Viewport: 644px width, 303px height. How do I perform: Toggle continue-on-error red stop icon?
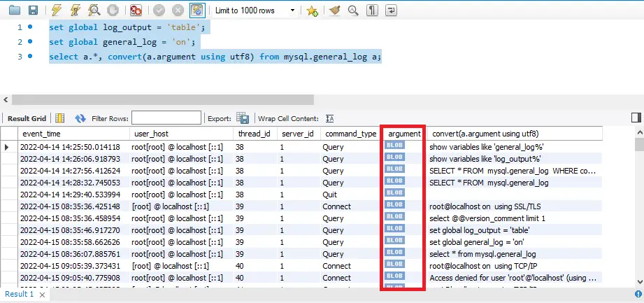click(136, 10)
